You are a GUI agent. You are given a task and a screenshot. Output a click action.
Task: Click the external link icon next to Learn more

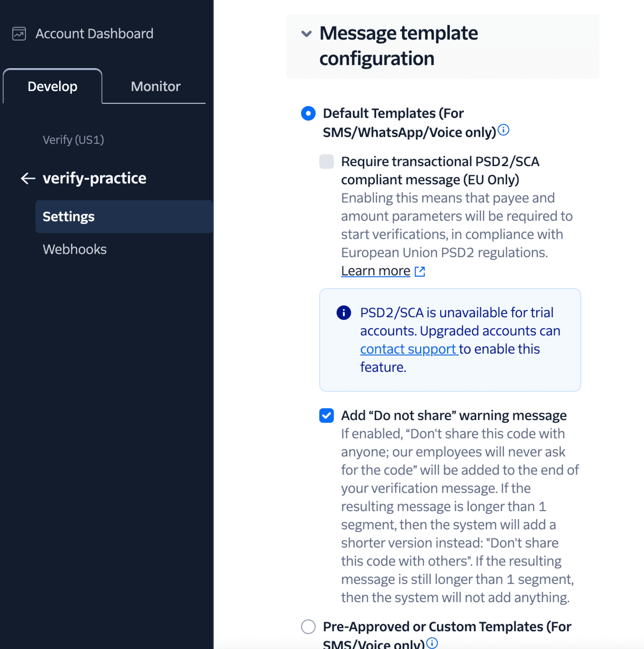(x=421, y=271)
